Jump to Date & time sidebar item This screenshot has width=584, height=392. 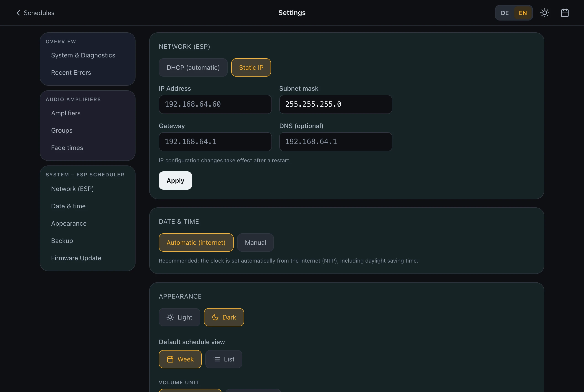coord(68,206)
